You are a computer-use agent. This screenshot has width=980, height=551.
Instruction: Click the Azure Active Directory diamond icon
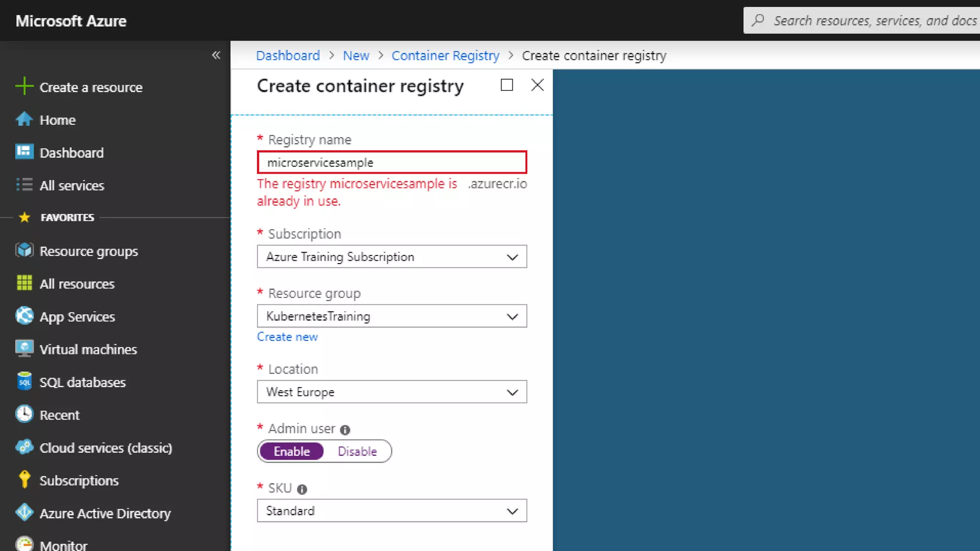[x=24, y=512]
